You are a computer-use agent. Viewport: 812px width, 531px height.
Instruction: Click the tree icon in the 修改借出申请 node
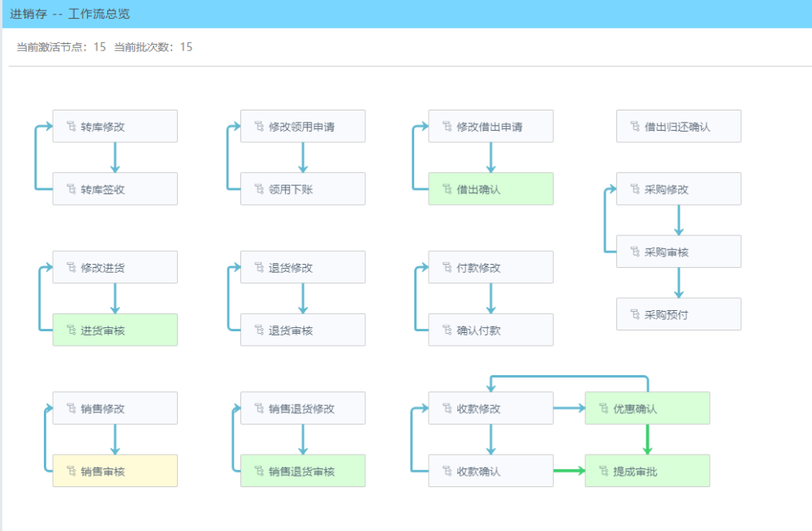tap(447, 126)
